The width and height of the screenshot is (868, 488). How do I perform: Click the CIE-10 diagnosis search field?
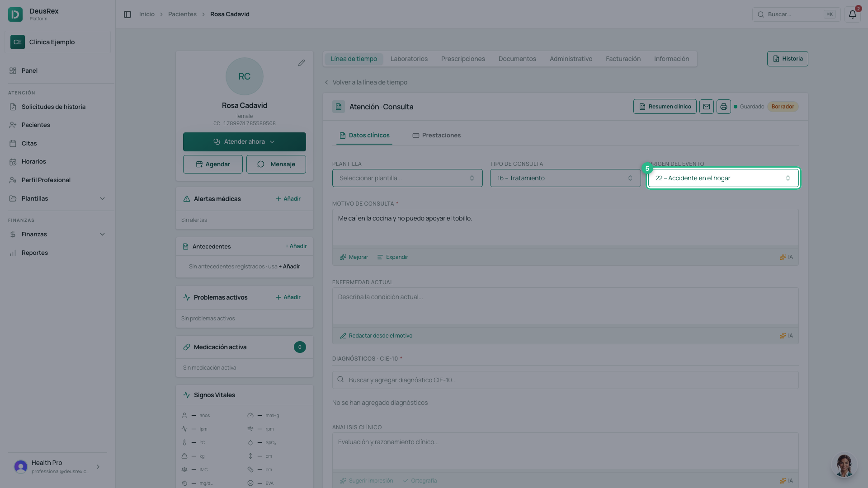coord(566,380)
